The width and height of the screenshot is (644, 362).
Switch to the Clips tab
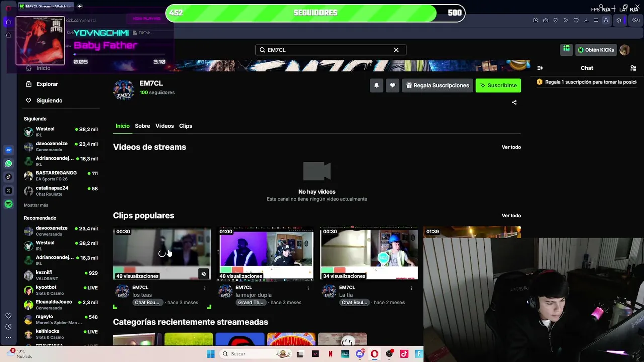click(x=186, y=126)
